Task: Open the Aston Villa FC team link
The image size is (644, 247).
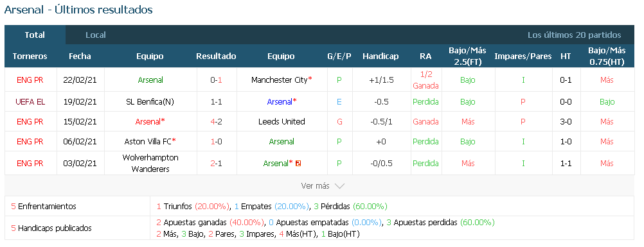Action: [148, 141]
